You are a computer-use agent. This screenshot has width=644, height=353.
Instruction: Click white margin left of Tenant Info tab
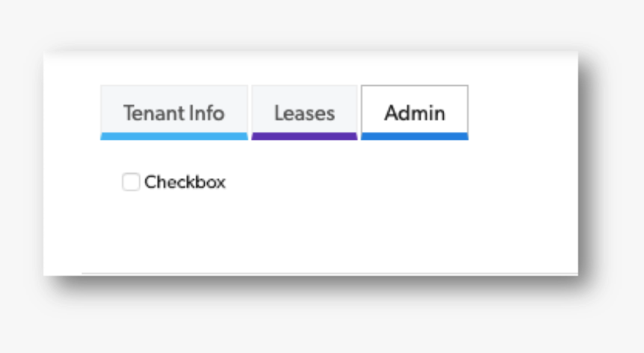(x=73, y=112)
